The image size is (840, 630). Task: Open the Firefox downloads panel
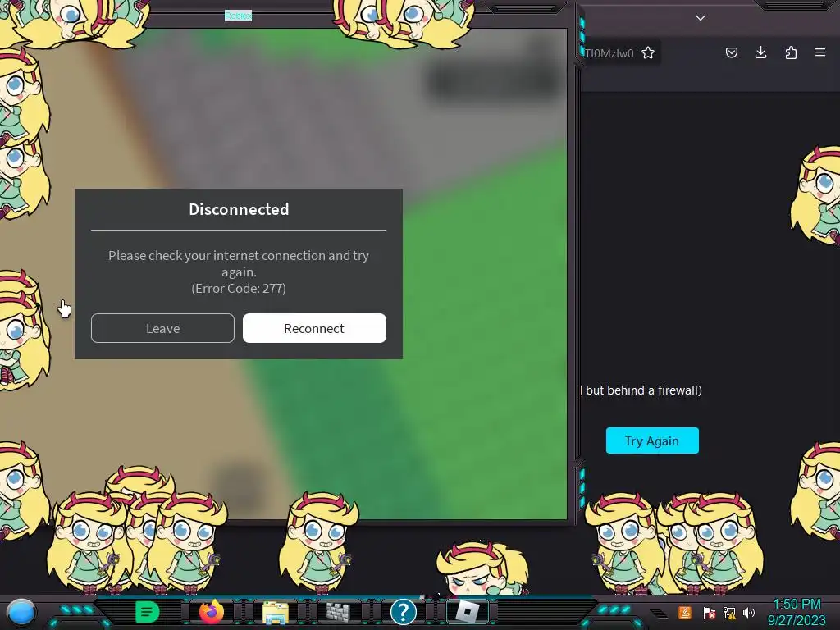760,52
